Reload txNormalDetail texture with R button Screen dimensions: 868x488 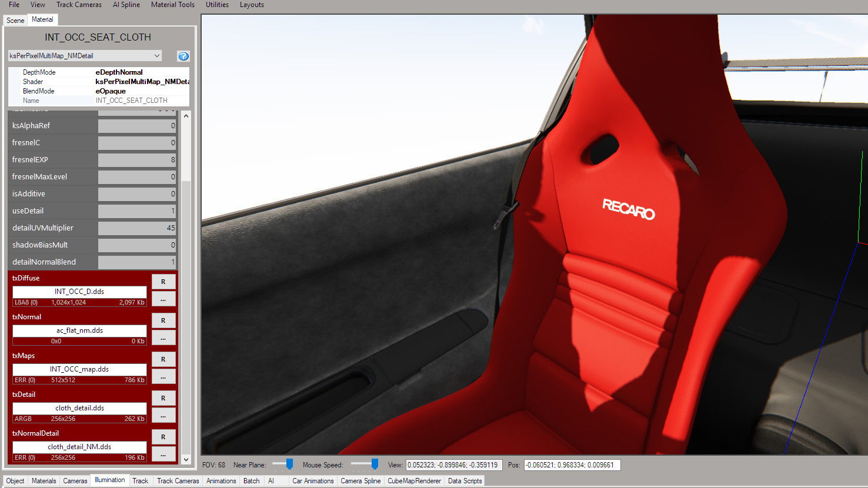163,437
